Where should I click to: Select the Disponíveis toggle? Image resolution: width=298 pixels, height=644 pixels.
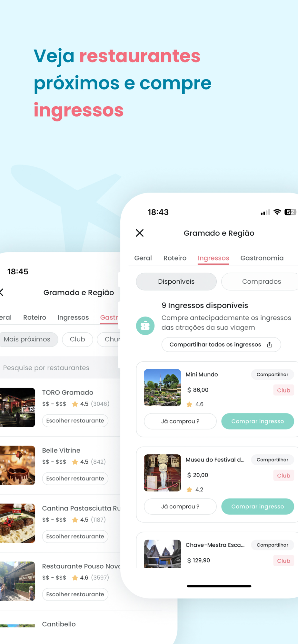coord(176,281)
